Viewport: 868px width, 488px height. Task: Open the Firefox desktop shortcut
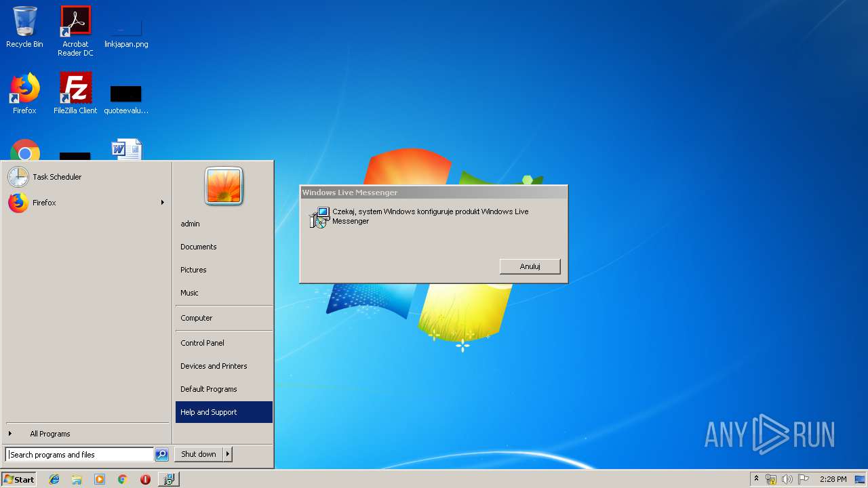point(24,93)
